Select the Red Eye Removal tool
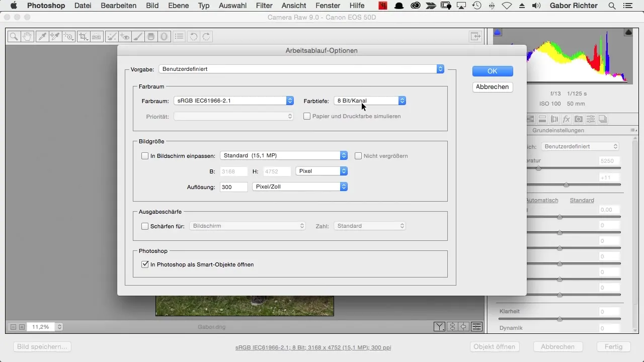The image size is (644, 362). (x=125, y=37)
